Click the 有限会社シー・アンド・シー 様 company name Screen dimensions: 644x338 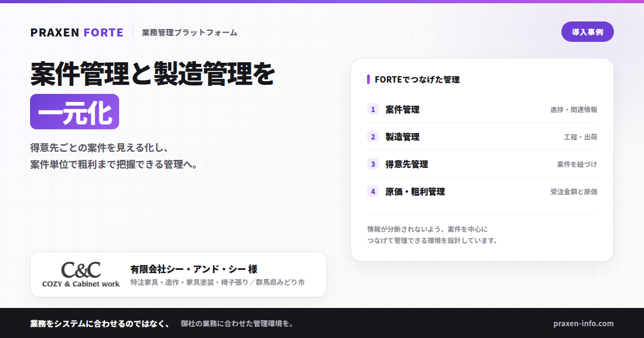coord(194,269)
